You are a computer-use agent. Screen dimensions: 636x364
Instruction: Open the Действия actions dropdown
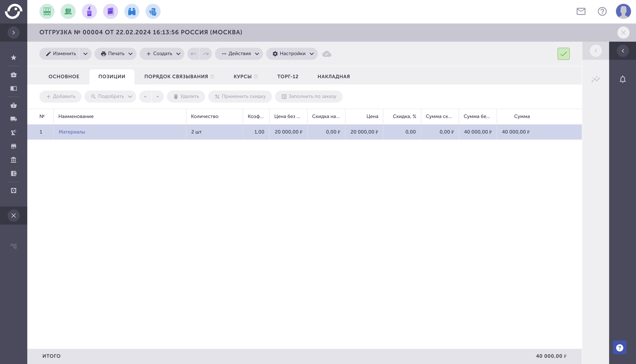(239, 54)
